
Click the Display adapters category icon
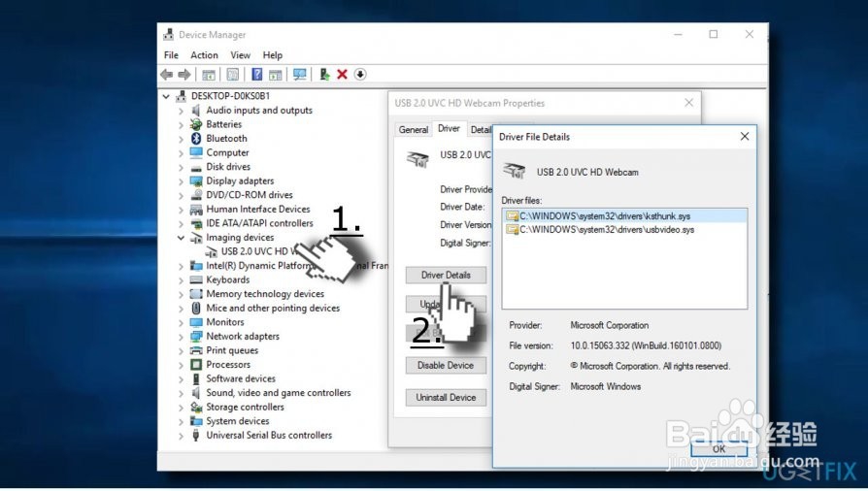pos(196,181)
